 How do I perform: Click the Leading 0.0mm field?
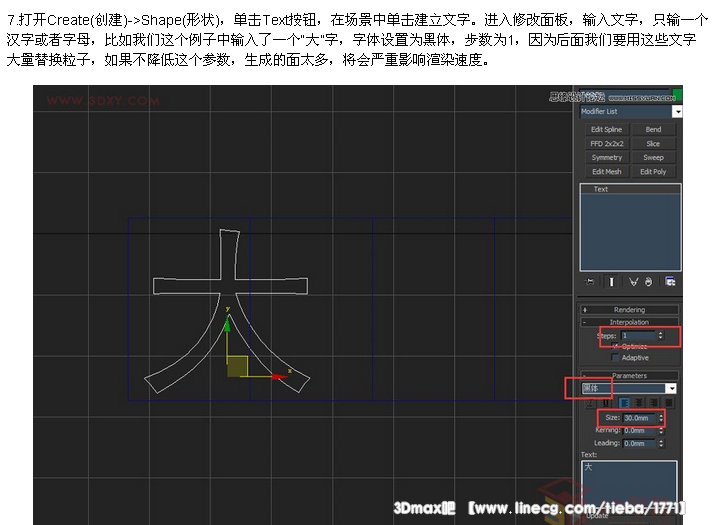tap(639, 443)
